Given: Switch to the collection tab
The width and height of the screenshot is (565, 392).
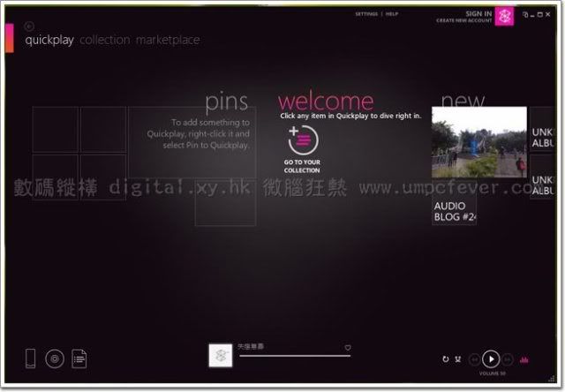Looking at the screenshot, I should (x=104, y=40).
